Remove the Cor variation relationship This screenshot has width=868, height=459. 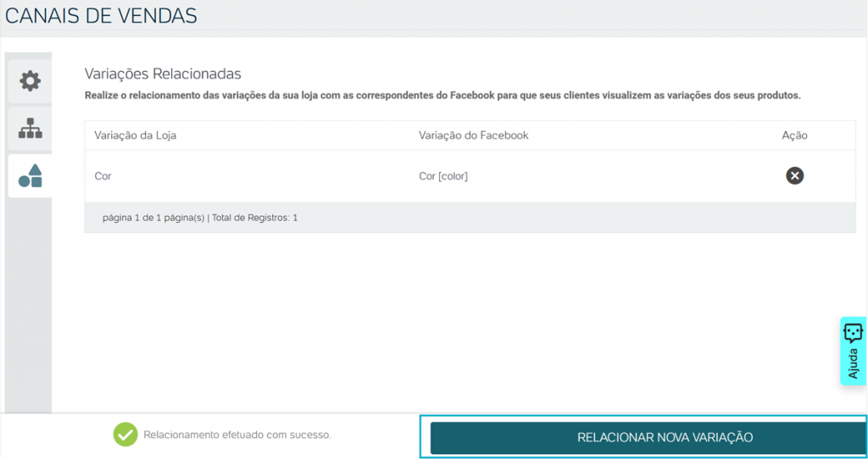coord(794,176)
